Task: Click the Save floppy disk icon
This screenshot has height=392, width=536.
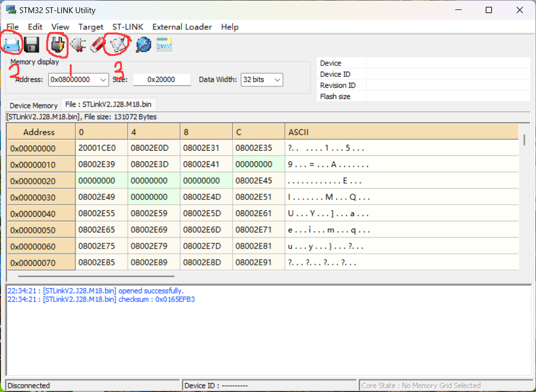Action: click(32, 46)
